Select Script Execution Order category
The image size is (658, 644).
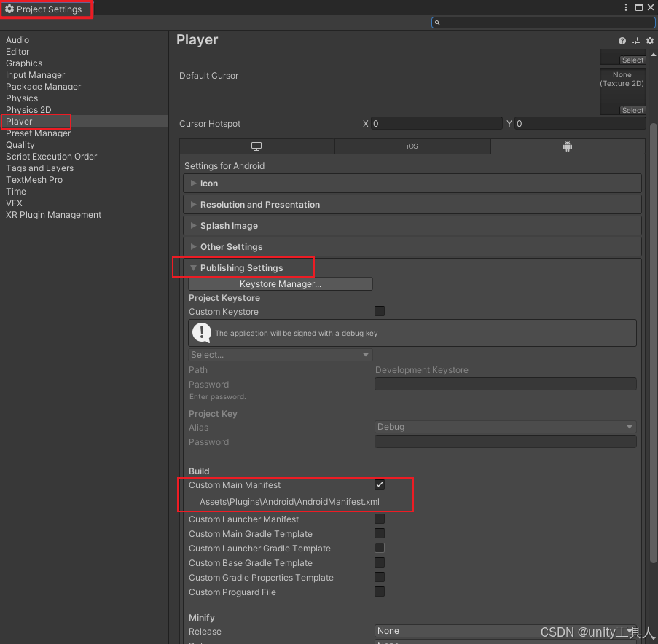51,157
